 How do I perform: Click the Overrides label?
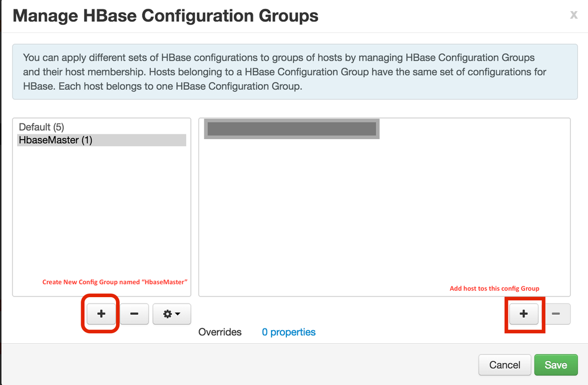[x=220, y=332]
